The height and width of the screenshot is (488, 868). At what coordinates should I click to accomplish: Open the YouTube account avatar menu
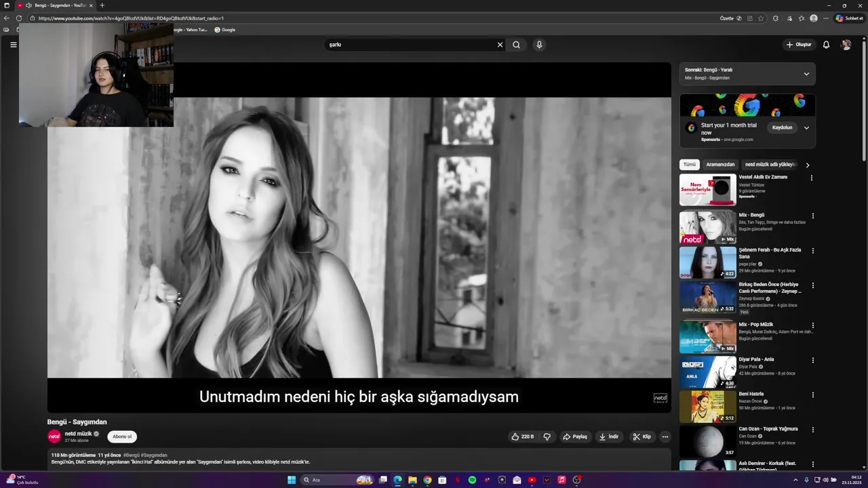pos(846,45)
